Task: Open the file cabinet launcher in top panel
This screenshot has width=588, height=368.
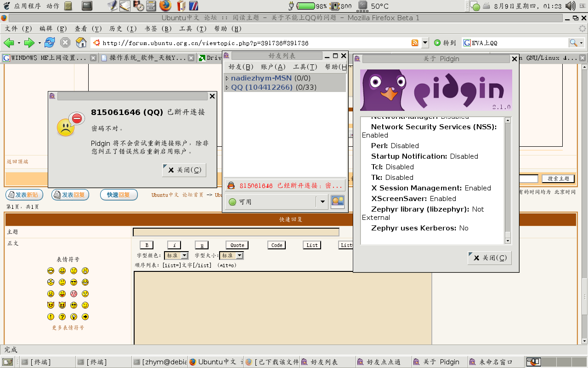Action: point(68,6)
